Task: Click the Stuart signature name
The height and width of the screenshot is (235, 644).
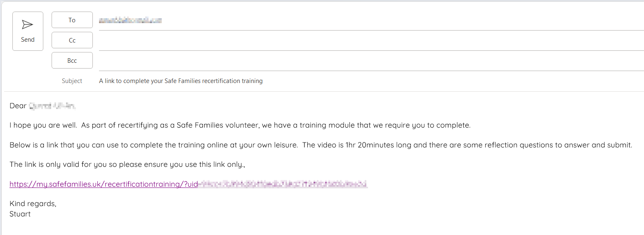Action: tap(20, 214)
